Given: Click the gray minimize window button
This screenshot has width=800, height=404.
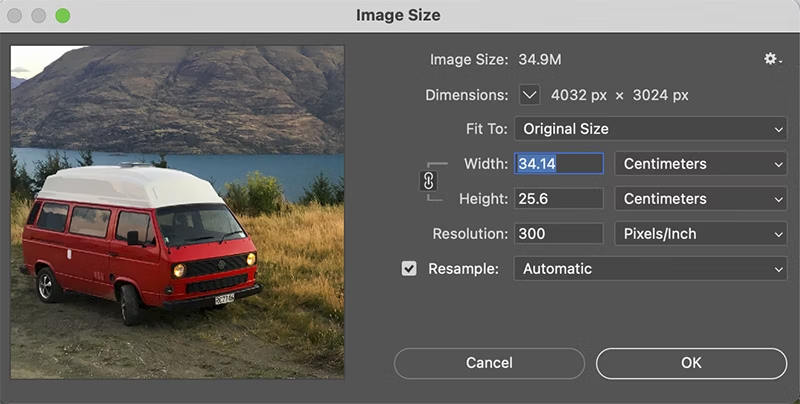Looking at the screenshot, I should pyautogui.click(x=39, y=16).
